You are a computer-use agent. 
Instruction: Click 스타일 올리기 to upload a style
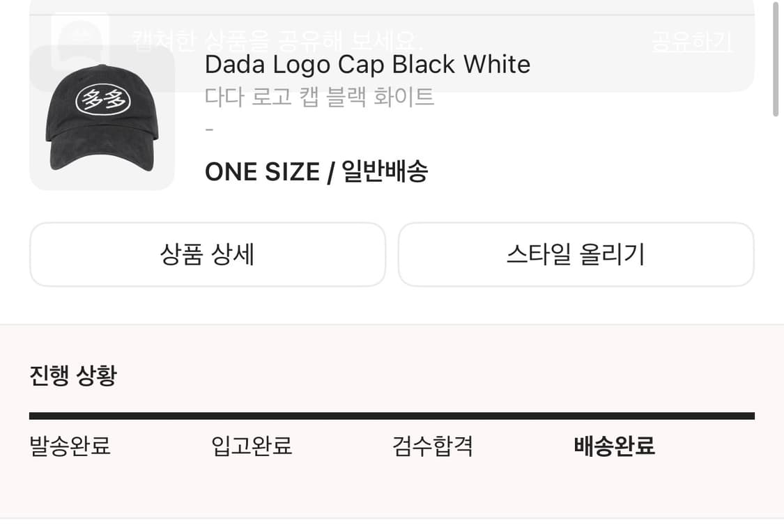tap(575, 255)
